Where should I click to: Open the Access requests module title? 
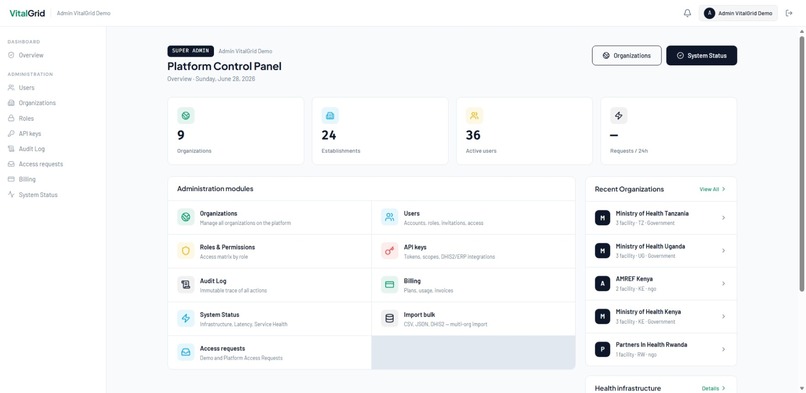pos(223,348)
